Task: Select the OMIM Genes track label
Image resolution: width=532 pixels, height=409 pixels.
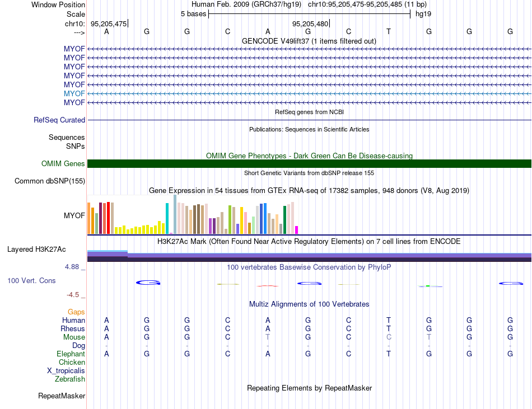Action: pyautogui.click(x=63, y=164)
